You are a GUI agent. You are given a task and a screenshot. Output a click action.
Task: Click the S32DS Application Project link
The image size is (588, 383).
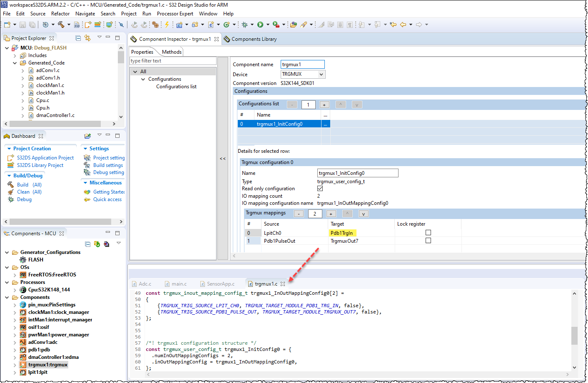click(x=45, y=158)
